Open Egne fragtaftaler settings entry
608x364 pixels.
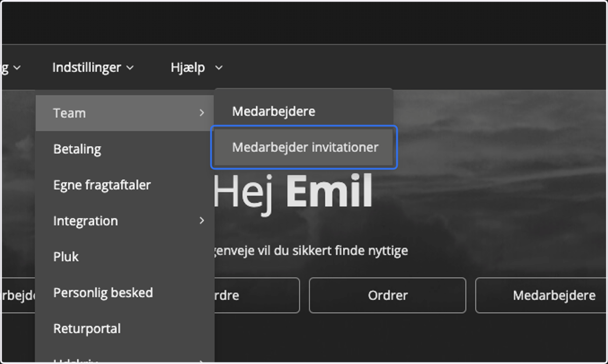point(125,185)
